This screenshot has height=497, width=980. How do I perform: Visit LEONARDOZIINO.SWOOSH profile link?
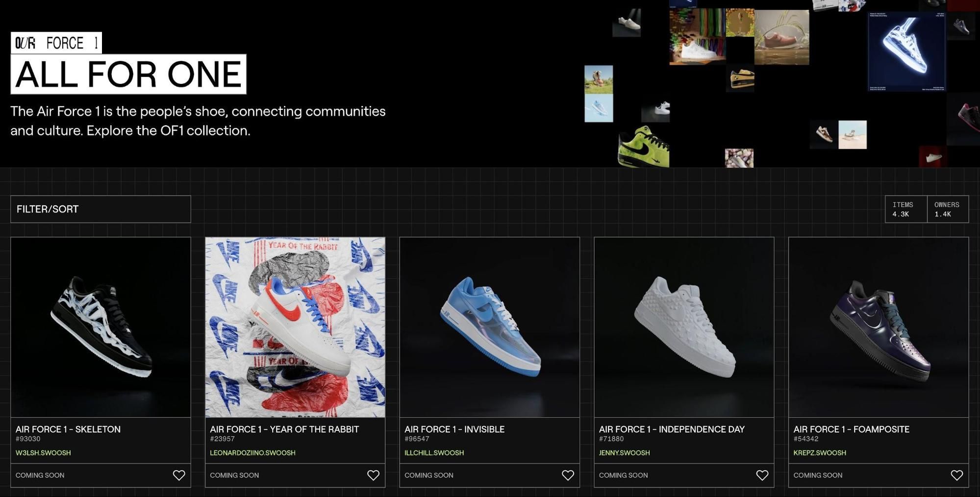pos(252,453)
